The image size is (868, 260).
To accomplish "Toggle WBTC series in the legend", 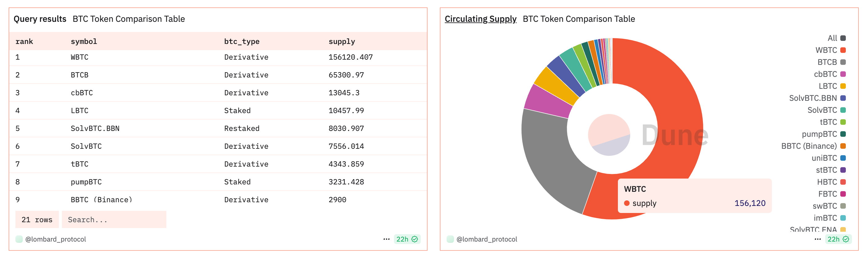I will [830, 50].
